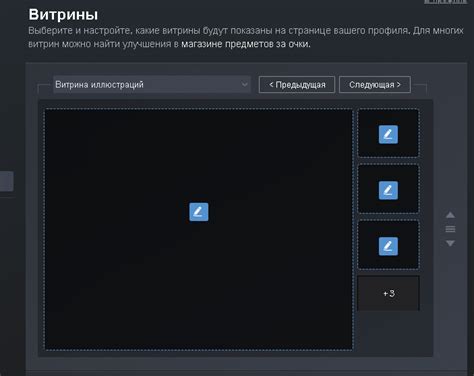
Task: Click edit pencil in second small thumbnail slot
Action: 388,190
